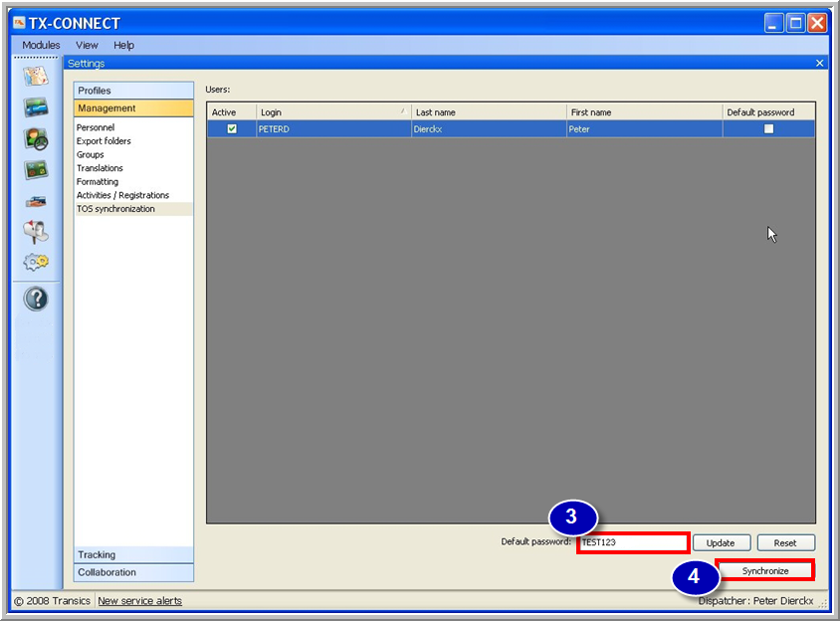Image resolution: width=840 pixels, height=621 pixels.
Task: Open help via question mark icon
Action: coord(36,299)
